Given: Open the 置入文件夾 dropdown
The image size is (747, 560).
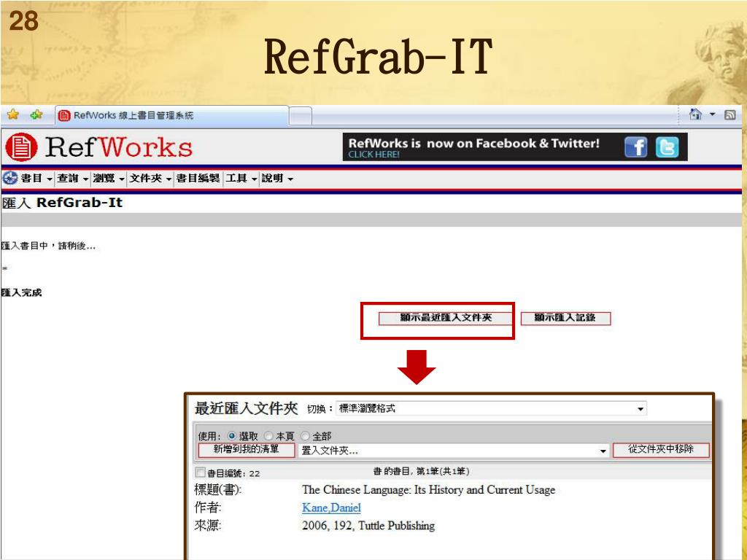Looking at the screenshot, I should [x=454, y=451].
